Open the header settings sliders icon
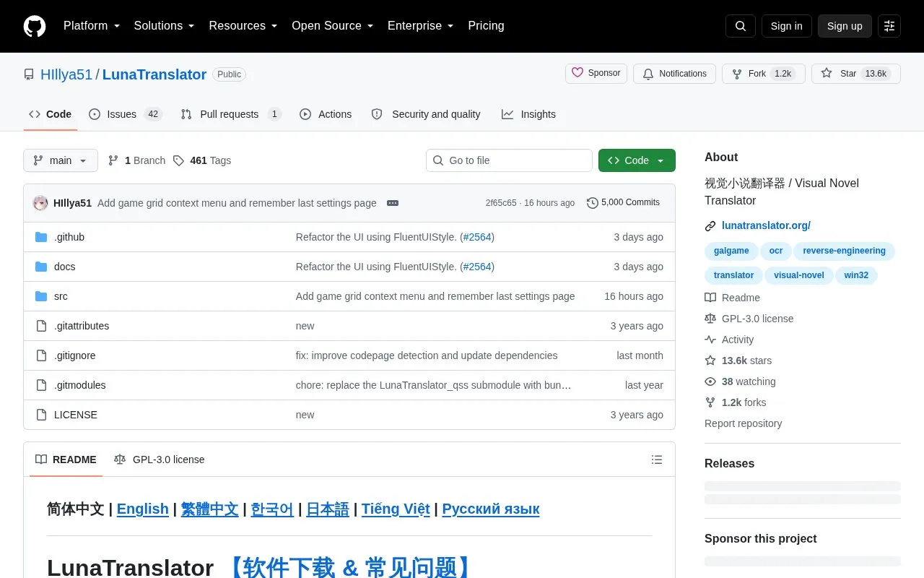Screen dimensions: 924x578 point(889,26)
